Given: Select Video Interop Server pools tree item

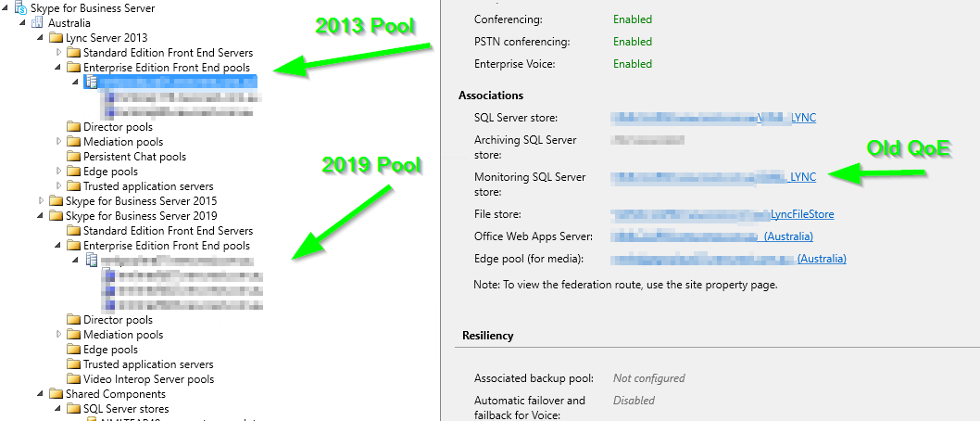Looking at the screenshot, I should pos(148,379).
